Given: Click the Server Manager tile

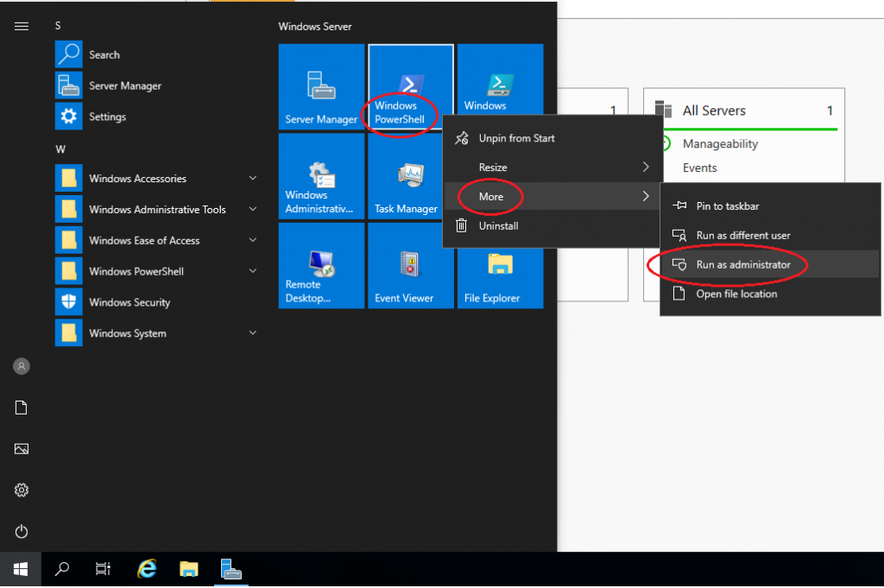Looking at the screenshot, I should pos(321,87).
